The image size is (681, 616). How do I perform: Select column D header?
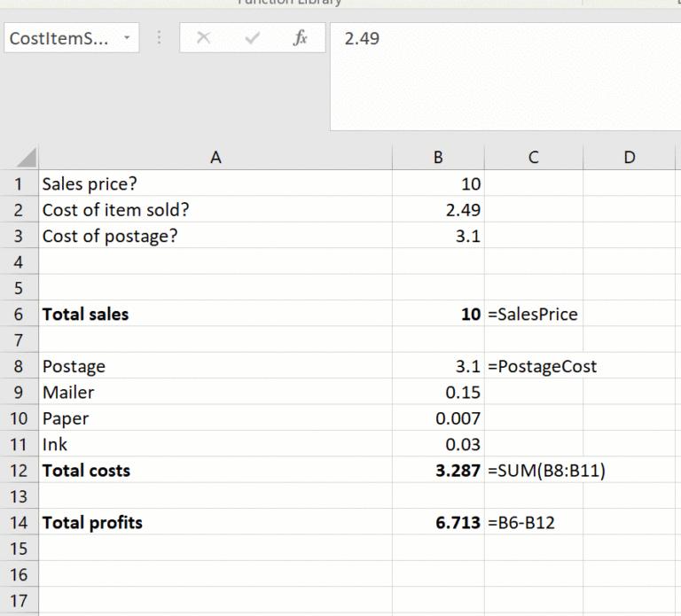click(630, 158)
